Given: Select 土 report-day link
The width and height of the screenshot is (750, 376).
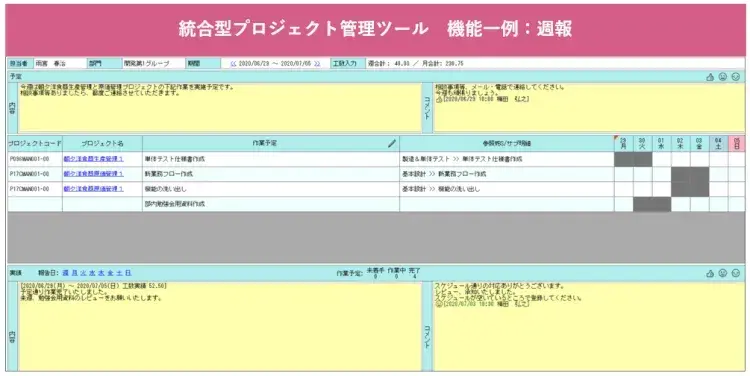Looking at the screenshot, I should [119, 273].
